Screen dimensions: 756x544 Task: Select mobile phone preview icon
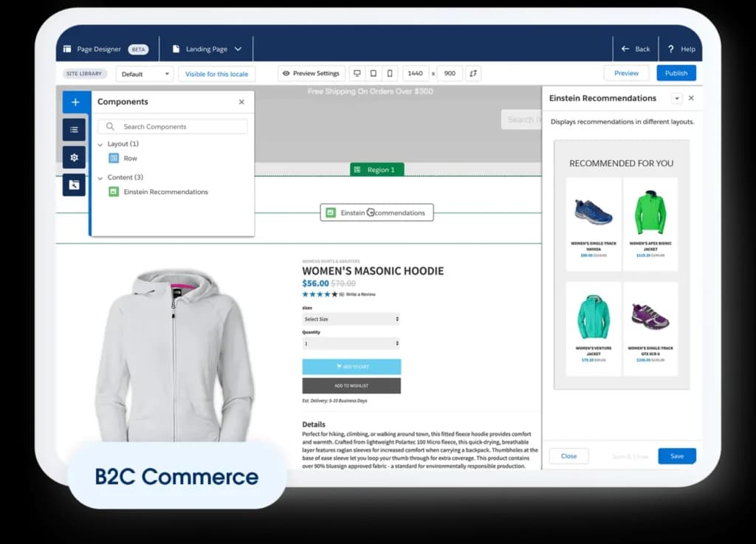click(x=390, y=73)
